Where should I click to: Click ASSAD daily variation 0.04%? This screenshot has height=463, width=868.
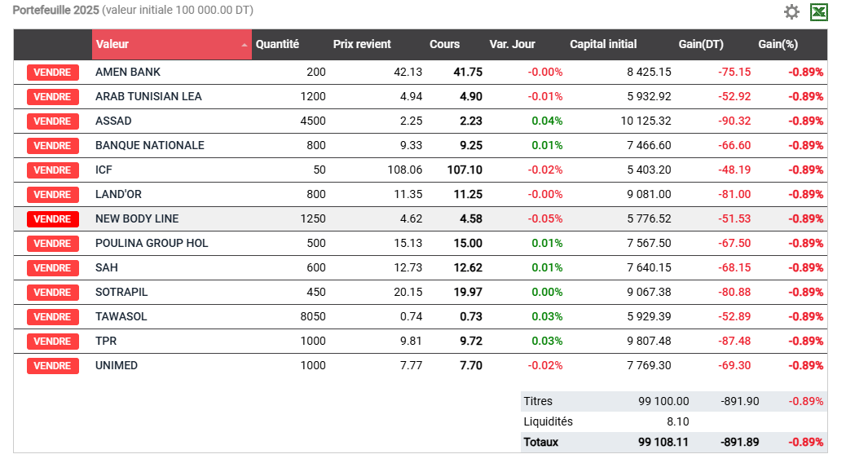point(547,121)
